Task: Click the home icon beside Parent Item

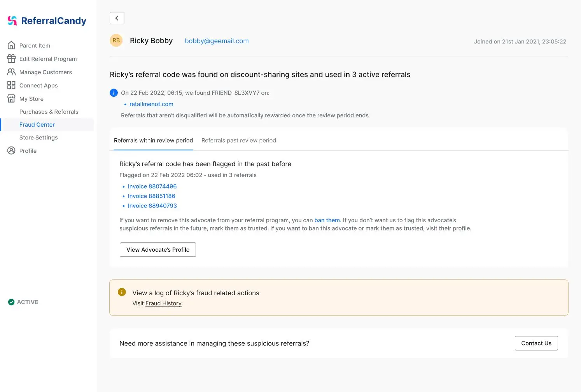Action: coord(11,45)
